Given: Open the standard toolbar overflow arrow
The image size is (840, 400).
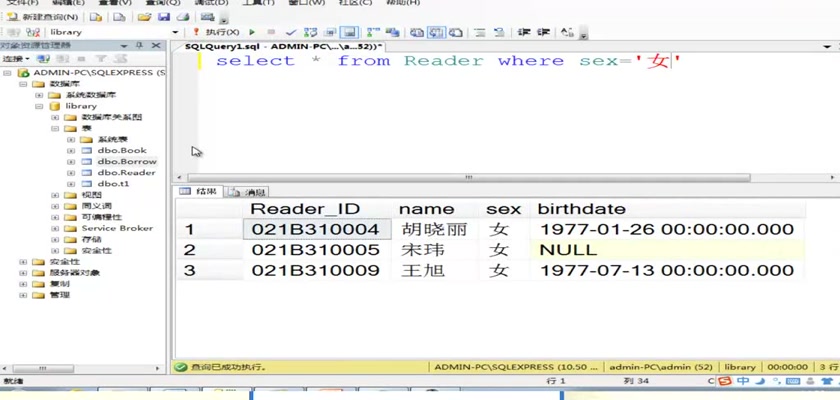Looking at the screenshot, I should [223, 20].
